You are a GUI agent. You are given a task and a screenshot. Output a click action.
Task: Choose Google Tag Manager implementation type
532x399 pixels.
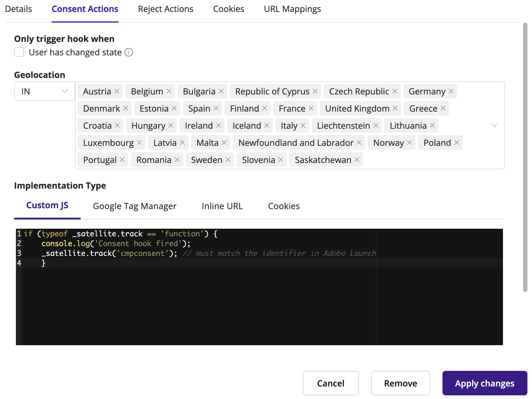(135, 206)
